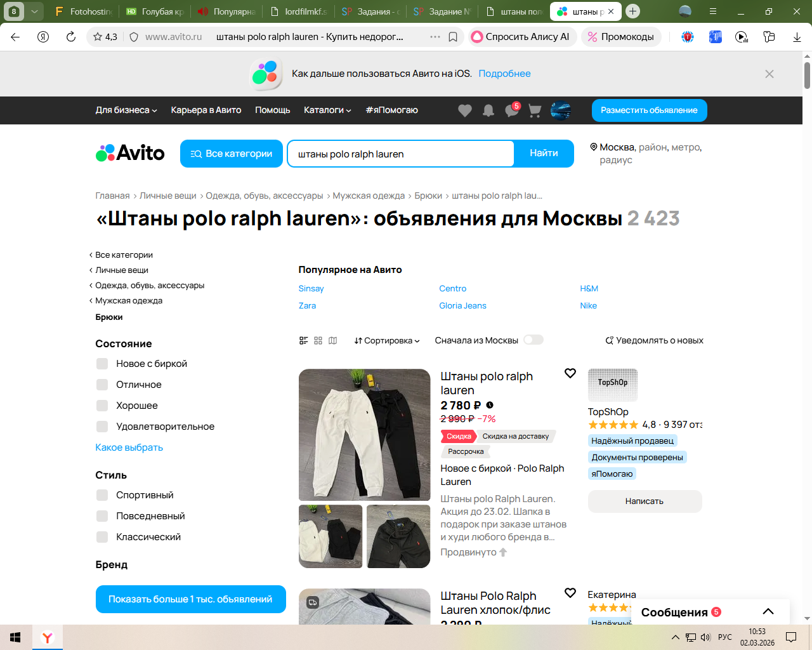Favorite the Polo Ralph Lauren хлопок/флис listing

570,593
